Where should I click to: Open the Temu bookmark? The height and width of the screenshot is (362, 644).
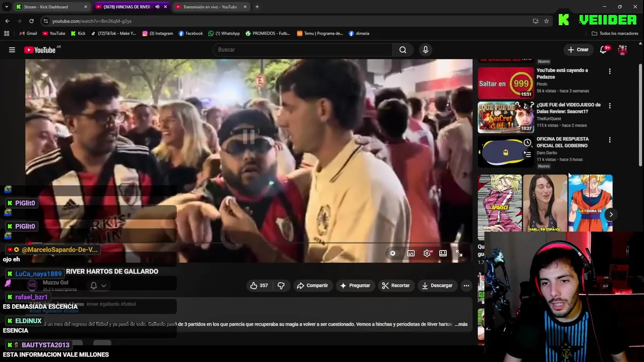[x=320, y=34]
